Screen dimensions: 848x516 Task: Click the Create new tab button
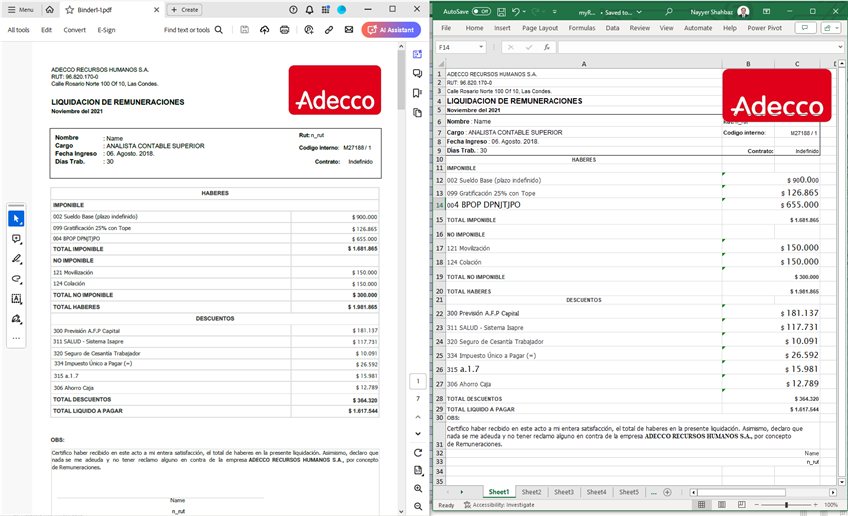click(x=184, y=9)
